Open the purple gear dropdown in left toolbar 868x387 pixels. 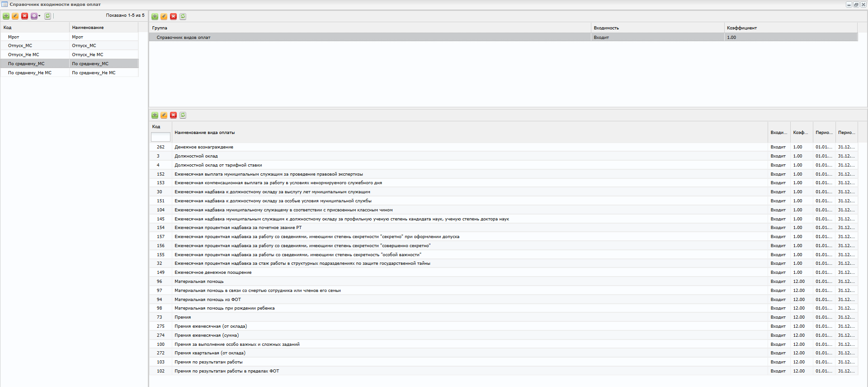click(x=35, y=16)
